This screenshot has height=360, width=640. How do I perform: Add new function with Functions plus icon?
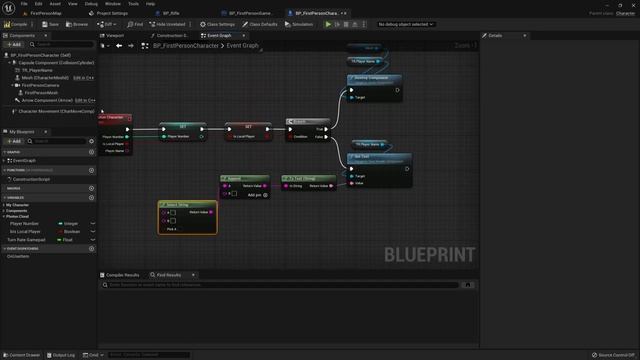click(x=91, y=170)
